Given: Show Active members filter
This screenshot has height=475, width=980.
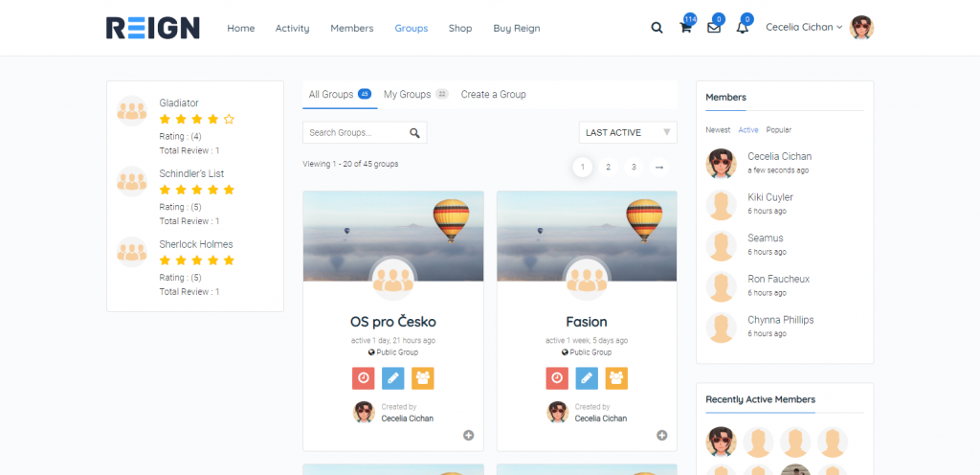Looking at the screenshot, I should 748,130.
